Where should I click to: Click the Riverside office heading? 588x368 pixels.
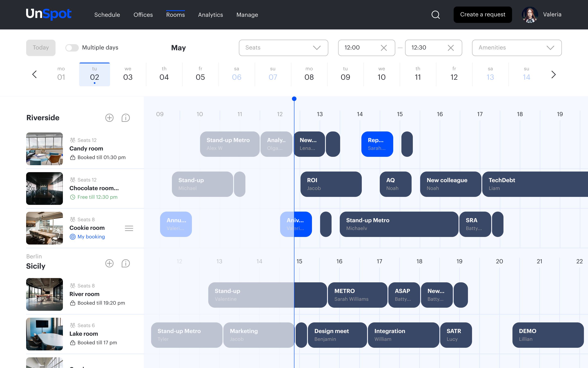(43, 118)
